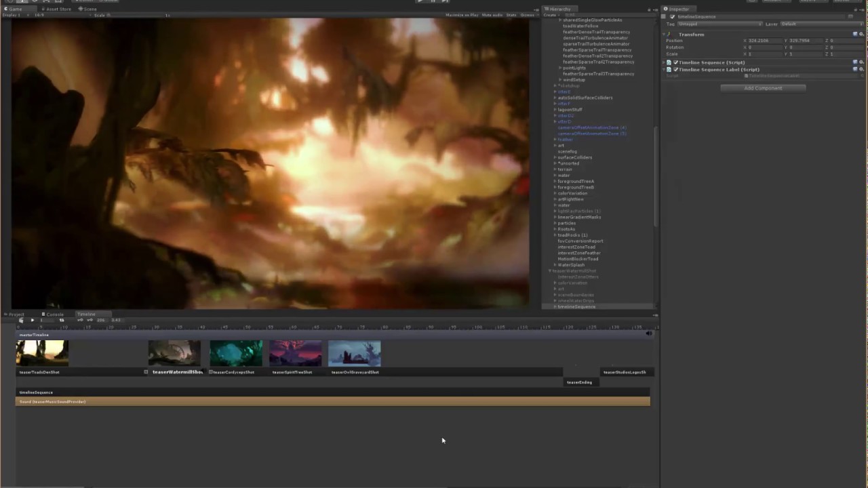Expand the windSetup hierarchy item

click(560, 80)
